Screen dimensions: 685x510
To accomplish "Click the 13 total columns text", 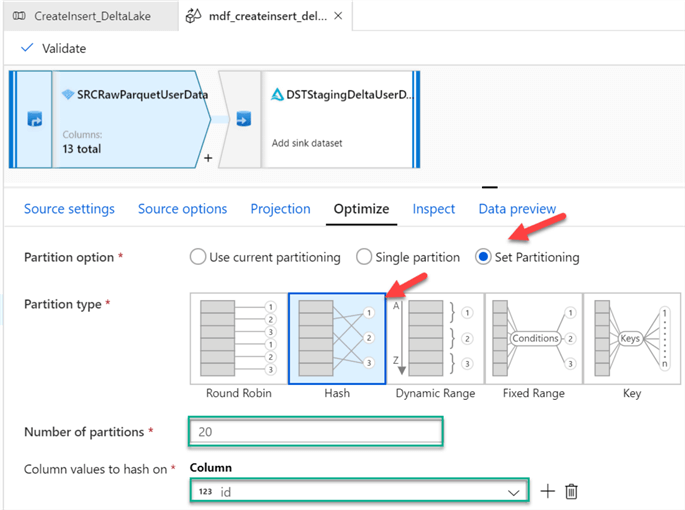I will pyautogui.click(x=82, y=149).
